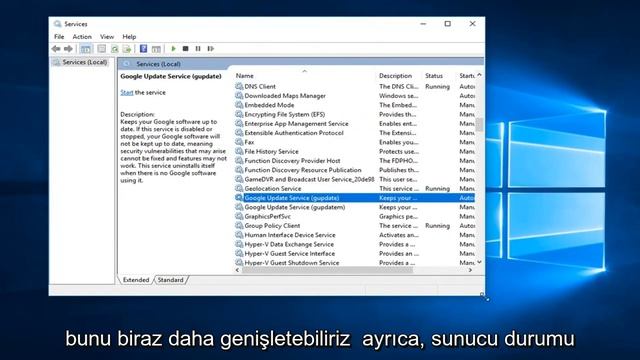Click 'Graphics pe...' description of GraphicsPerfSvc
Screen dimensions: 640x360
[398, 216]
